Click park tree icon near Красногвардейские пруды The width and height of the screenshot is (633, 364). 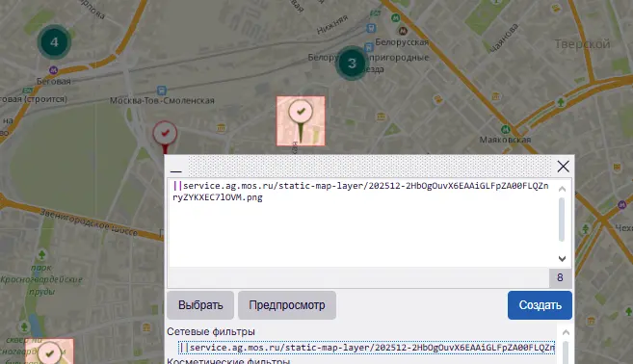(41, 254)
